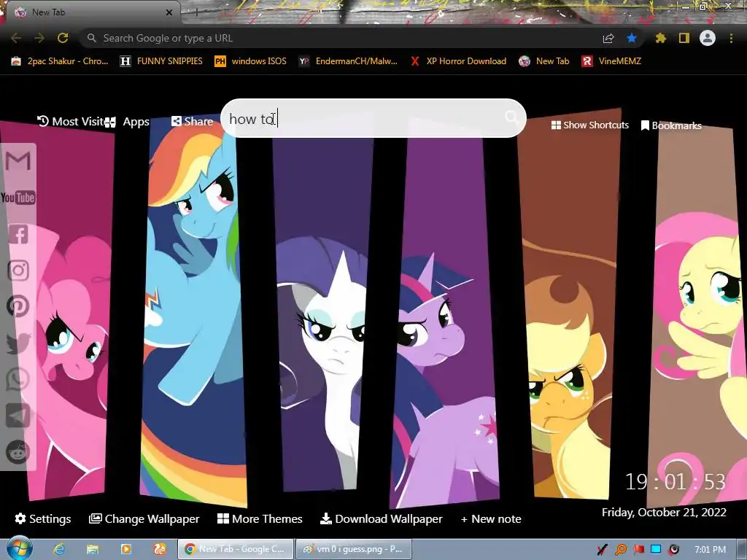Viewport: 747px width, 560px height.
Task: Click the Friday, October 21, 2022 date
Action: (x=664, y=513)
